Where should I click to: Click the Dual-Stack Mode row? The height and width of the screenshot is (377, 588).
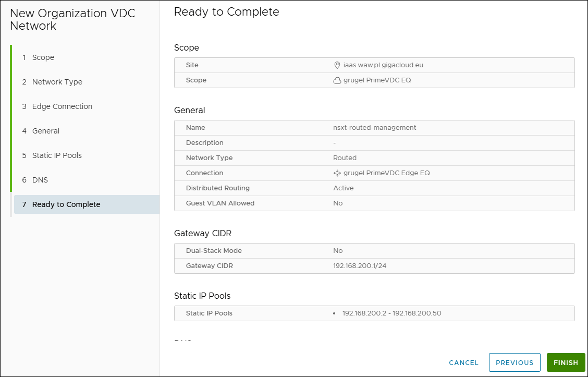coord(374,251)
